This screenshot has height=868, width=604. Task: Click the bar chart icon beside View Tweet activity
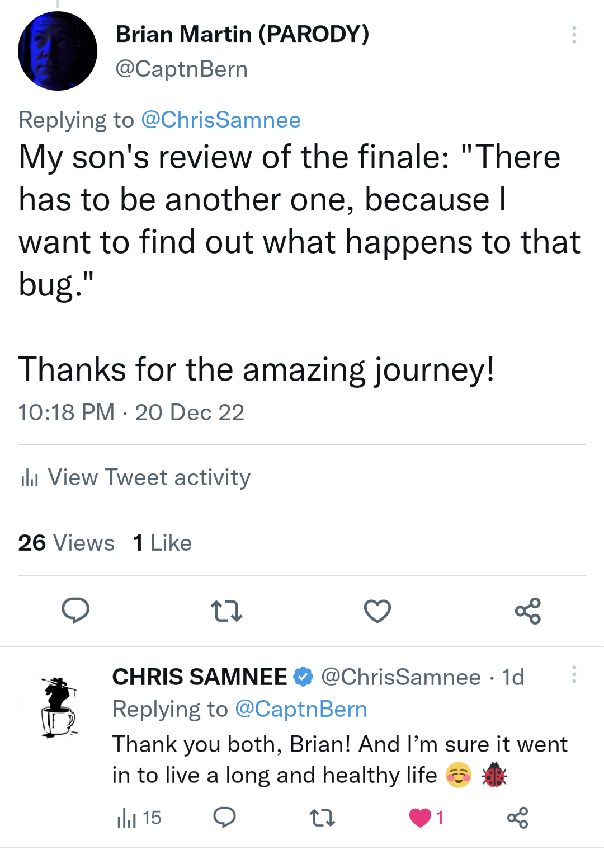29,478
